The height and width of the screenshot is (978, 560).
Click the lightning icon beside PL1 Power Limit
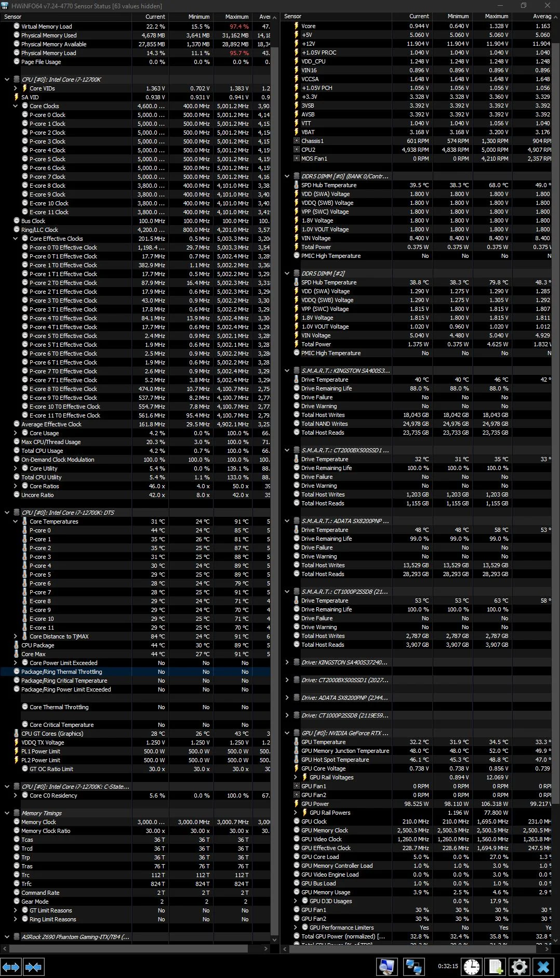17,751
